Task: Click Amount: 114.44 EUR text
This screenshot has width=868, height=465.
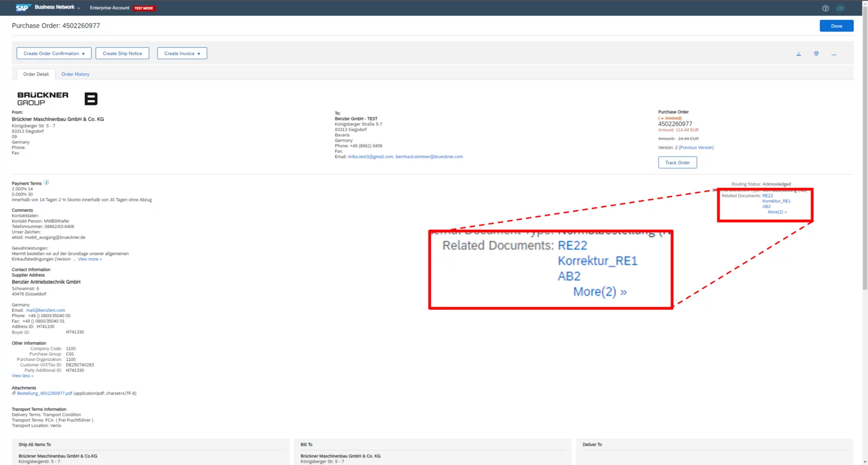Action: [678, 130]
